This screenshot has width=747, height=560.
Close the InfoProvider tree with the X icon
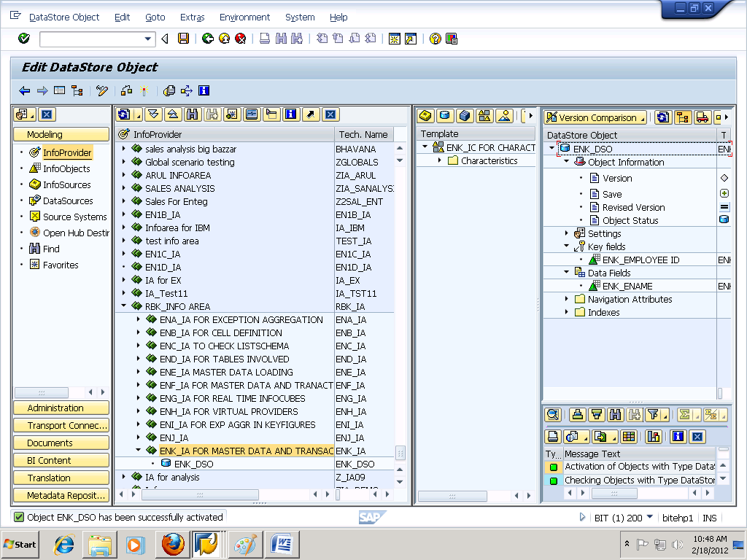pos(330,114)
